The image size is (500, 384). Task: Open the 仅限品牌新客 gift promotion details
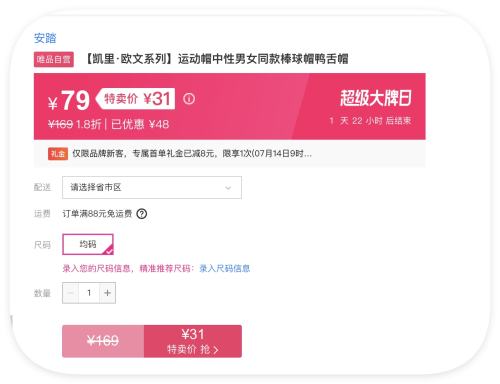coord(192,154)
